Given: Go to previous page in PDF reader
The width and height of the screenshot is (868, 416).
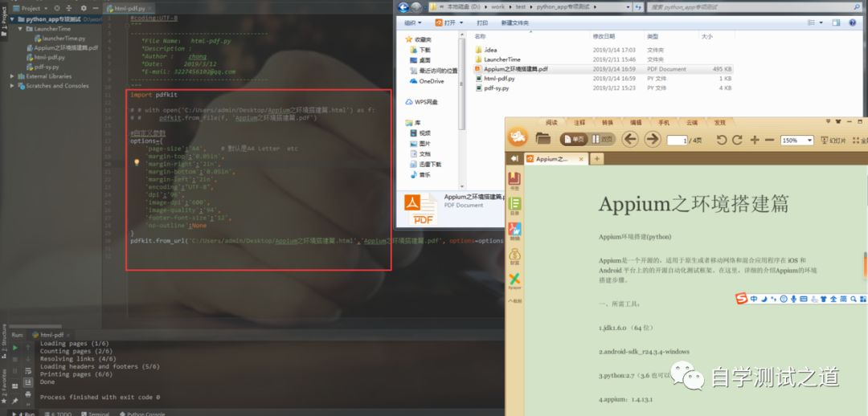Looking at the screenshot, I should (630, 139).
